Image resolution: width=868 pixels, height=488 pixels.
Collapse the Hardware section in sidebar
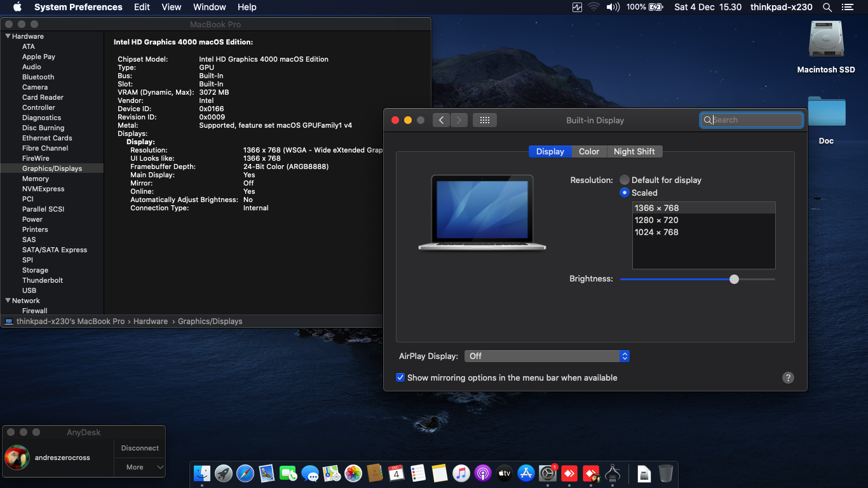click(x=8, y=36)
